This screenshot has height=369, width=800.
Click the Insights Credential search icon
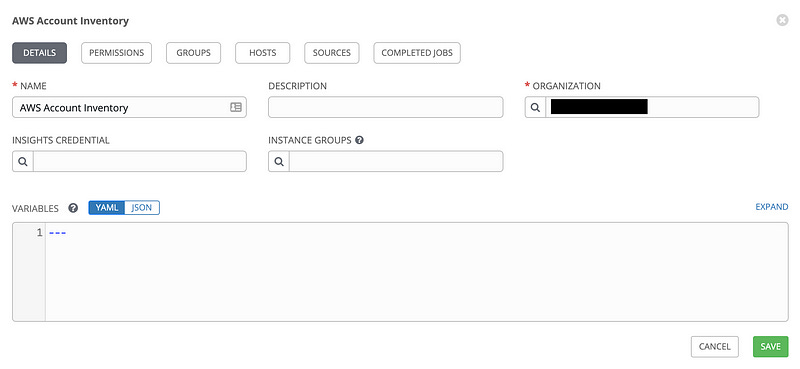point(23,161)
